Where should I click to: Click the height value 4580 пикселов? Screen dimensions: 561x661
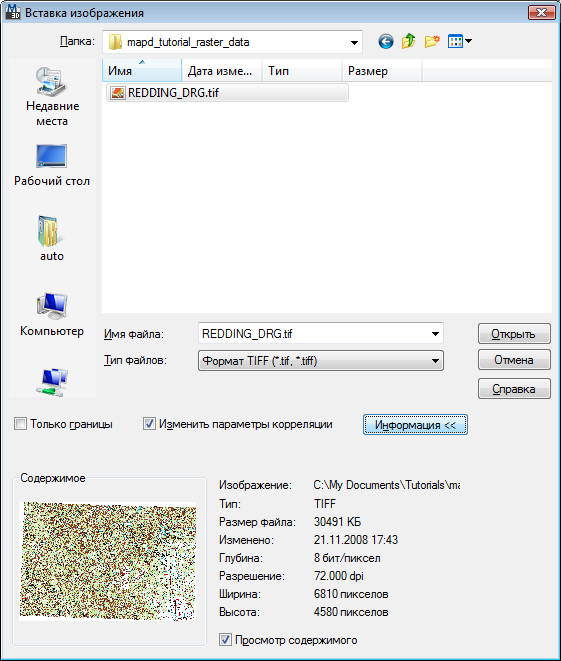point(351,612)
